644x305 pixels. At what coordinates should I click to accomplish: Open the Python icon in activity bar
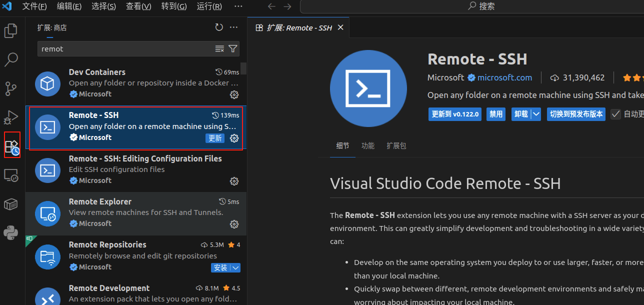[11, 233]
